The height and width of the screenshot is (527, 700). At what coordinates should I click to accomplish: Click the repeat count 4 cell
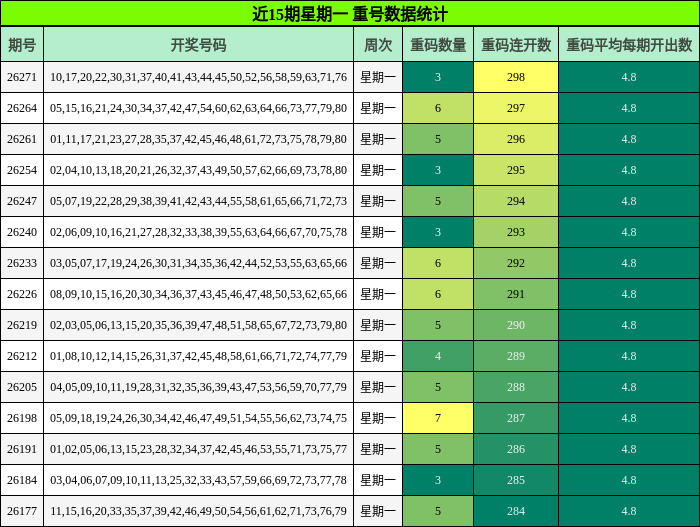click(438, 356)
